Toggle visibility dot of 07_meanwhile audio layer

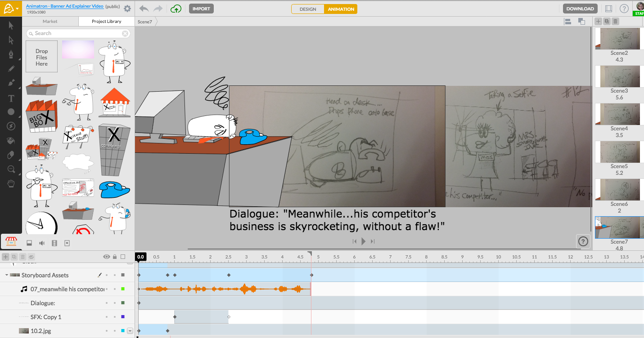point(107,289)
